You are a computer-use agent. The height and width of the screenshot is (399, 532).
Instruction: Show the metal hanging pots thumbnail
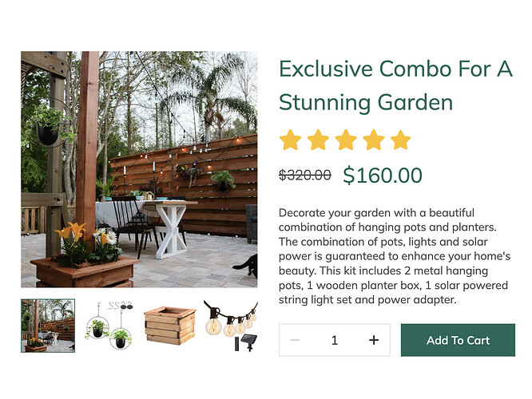point(109,326)
